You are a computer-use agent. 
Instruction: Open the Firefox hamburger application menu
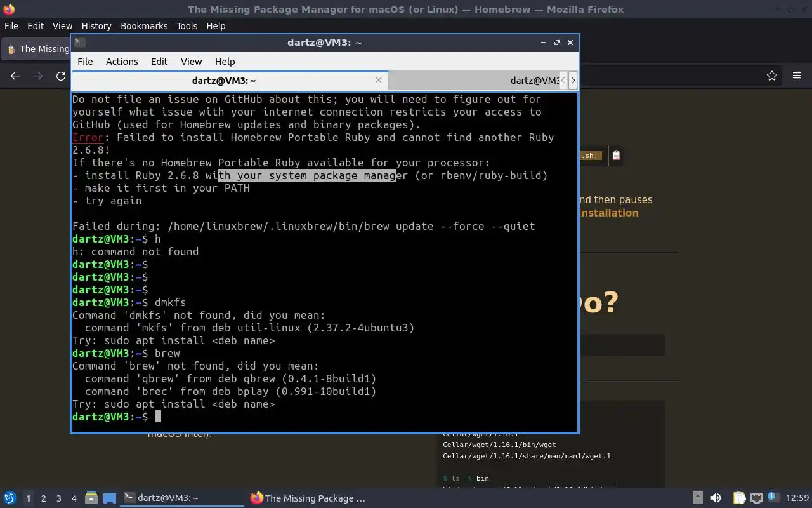tap(797, 76)
